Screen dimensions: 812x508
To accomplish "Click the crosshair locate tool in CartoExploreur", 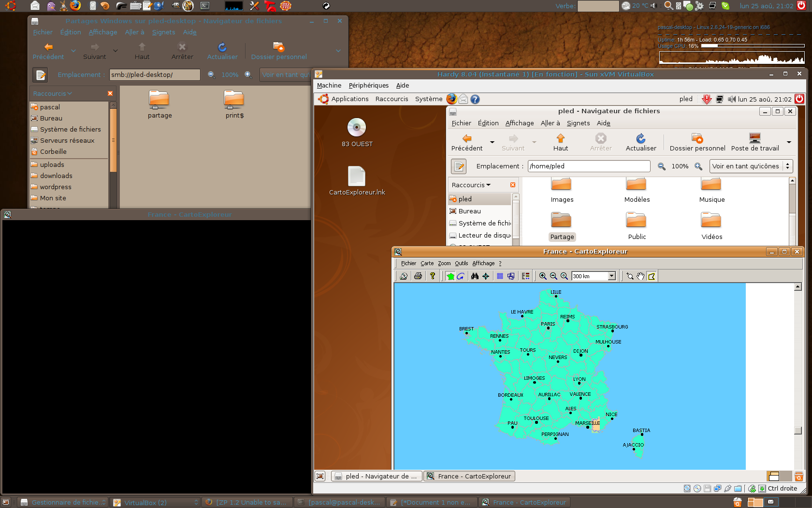I will click(486, 276).
